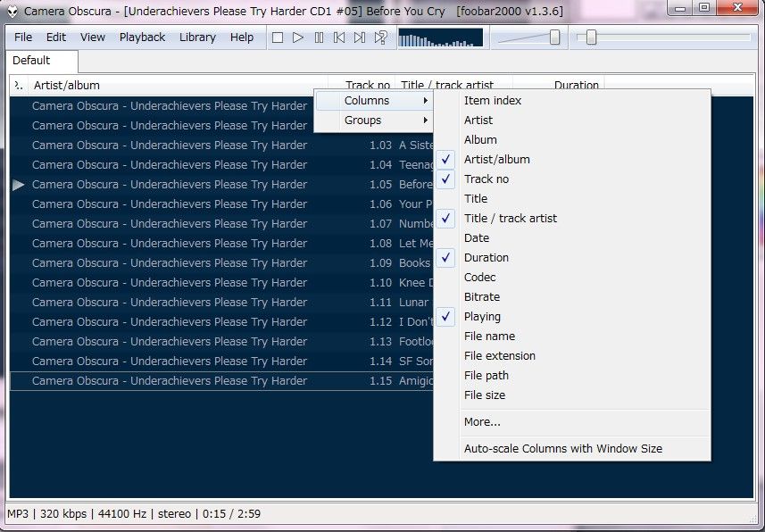Select track 1.09 row
The height and width of the screenshot is (532, 765).
pyautogui.click(x=222, y=263)
